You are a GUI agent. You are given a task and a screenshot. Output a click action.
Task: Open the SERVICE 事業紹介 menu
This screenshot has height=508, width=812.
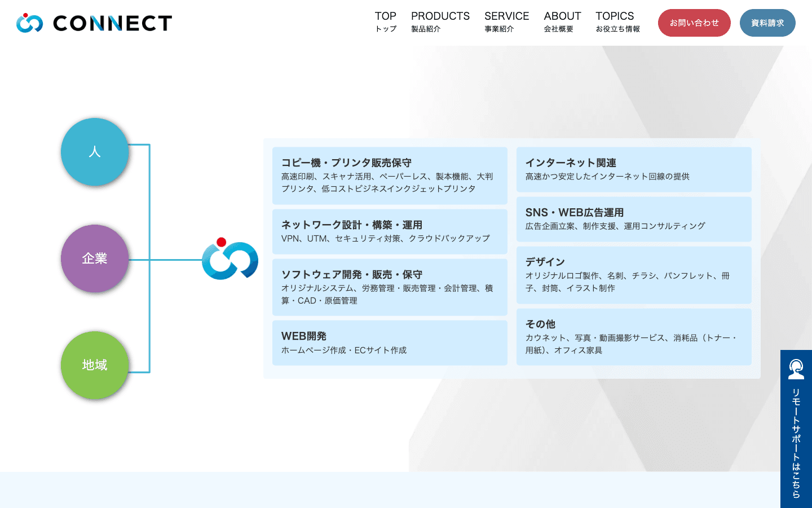pos(507,22)
